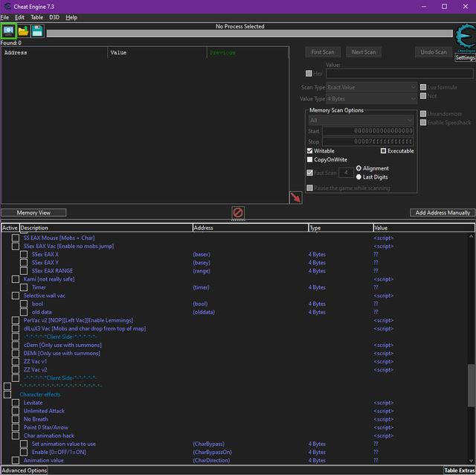Toggle the CopyOnWrite checkbox
Screen dimensions: 476x475
click(x=309, y=159)
